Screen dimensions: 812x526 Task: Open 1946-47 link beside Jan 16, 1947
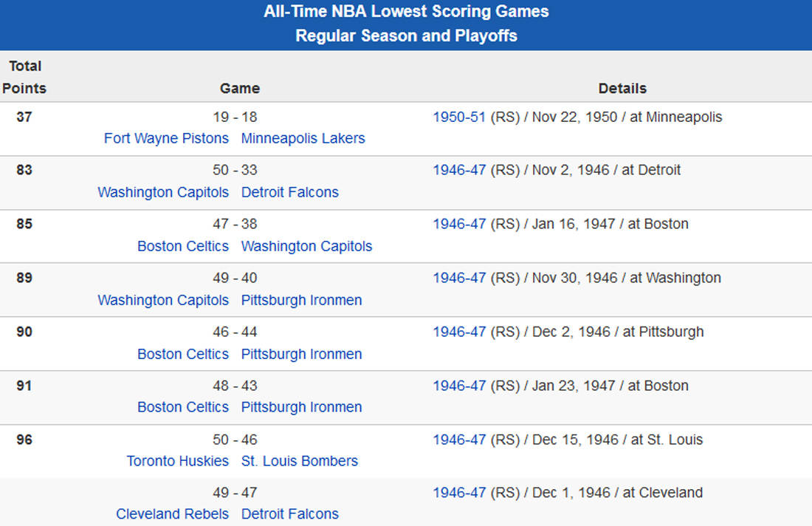click(x=459, y=224)
